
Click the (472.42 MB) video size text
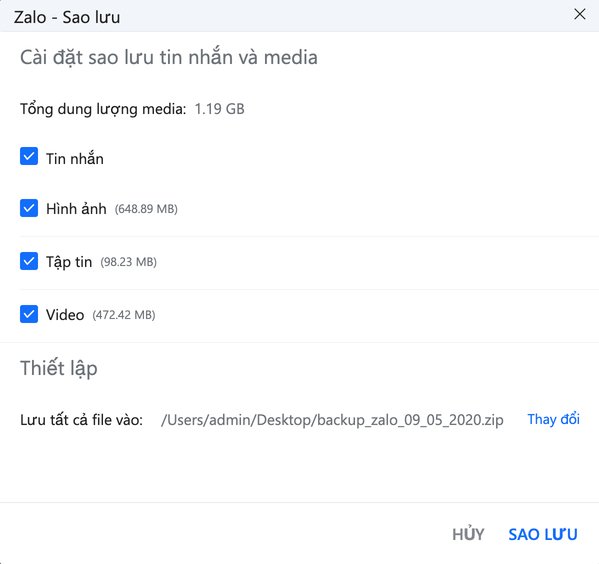click(124, 315)
